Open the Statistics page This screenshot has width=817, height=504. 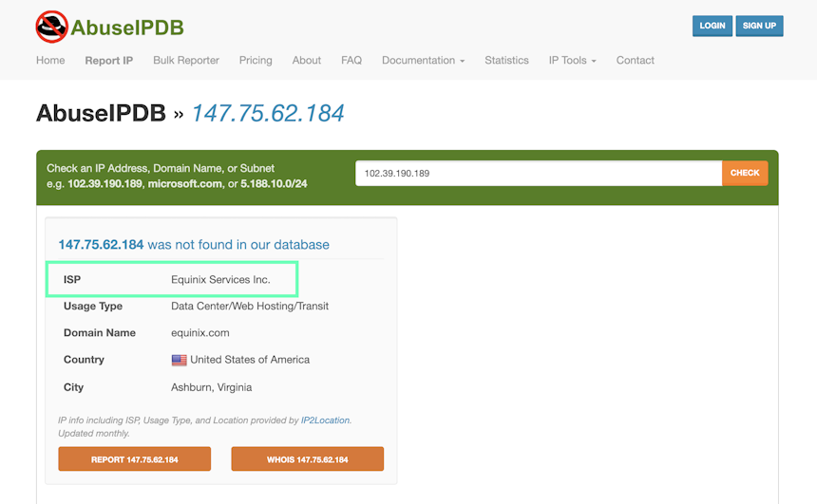tap(506, 61)
